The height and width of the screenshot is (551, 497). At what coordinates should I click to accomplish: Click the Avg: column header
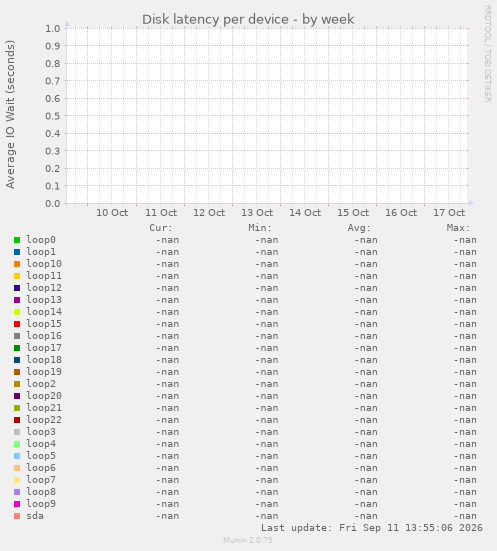(x=359, y=228)
